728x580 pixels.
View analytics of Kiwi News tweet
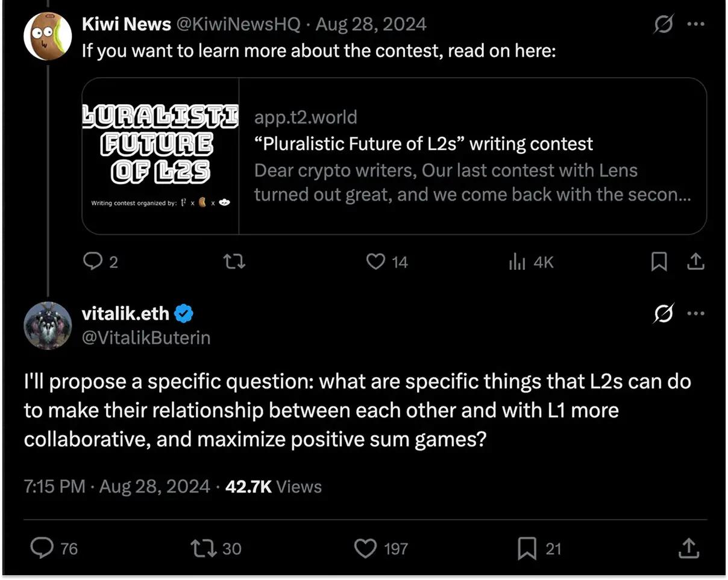coord(518,262)
